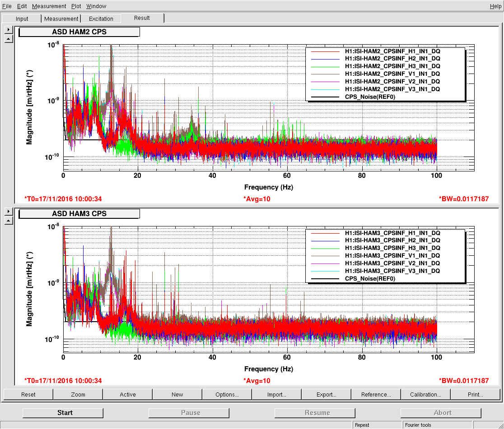Image resolution: width=504 pixels, height=429 pixels.
Task: Click the right-arrow expander beside HAM3 plot
Action: pos(9,211)
